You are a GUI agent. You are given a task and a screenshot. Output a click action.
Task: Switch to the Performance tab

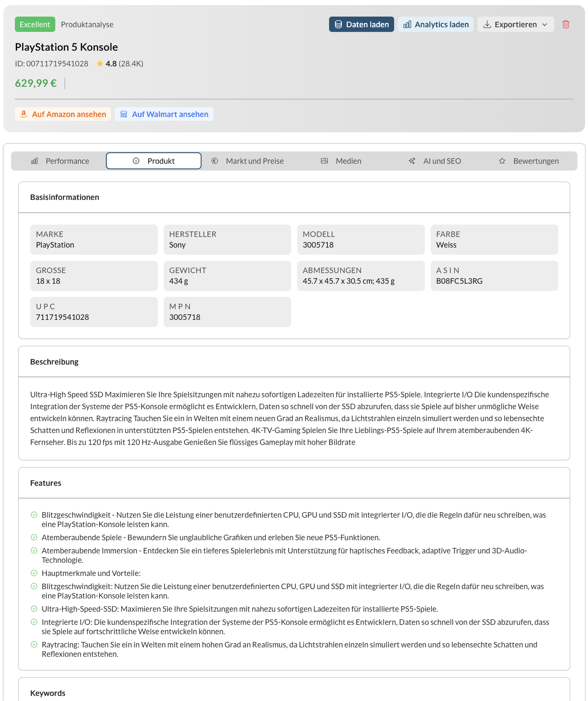[x=59, y=161]
